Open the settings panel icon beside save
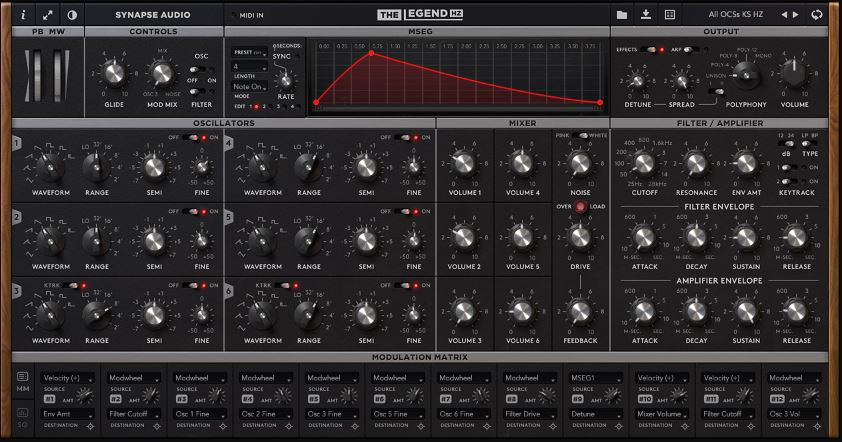Viewport: 842px width, 442px height. 670,15
